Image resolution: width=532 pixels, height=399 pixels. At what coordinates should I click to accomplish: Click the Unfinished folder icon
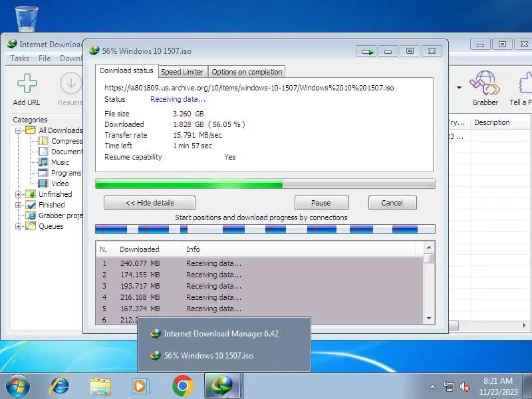[x=31, y=194]
